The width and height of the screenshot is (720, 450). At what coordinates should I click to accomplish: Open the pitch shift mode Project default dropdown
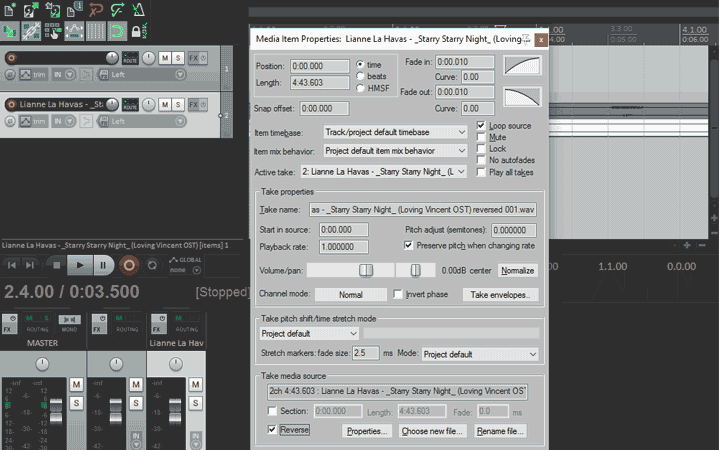(x=309, y=333)
